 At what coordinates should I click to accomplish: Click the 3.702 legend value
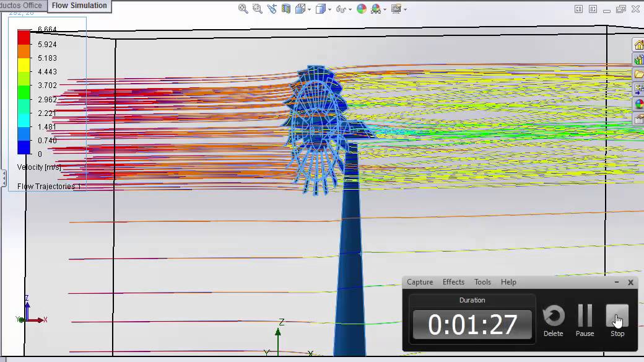[47, 85]
